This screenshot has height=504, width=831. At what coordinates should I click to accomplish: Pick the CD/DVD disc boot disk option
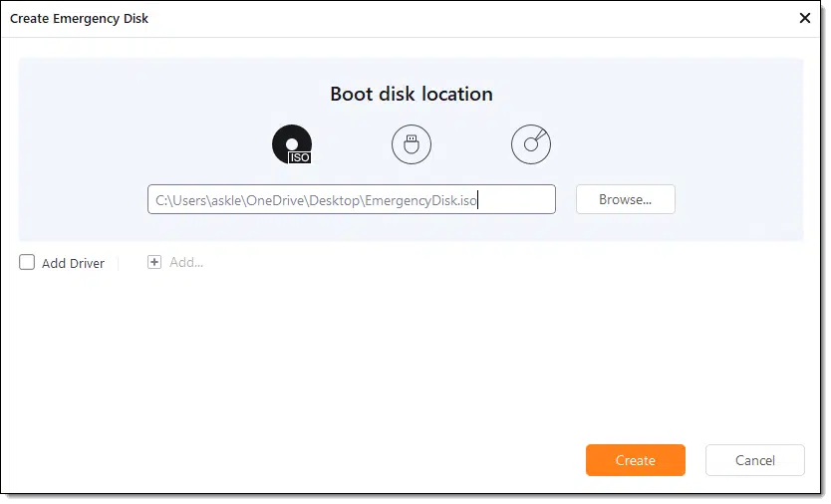click(531, 144)
